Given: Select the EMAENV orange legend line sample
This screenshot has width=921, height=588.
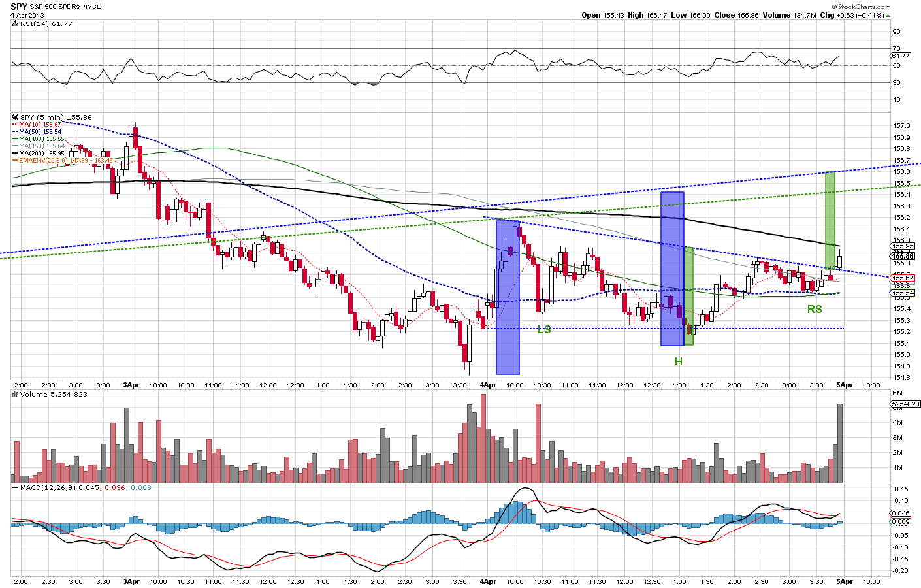Looking at the screenshot, I should (16, 161).
